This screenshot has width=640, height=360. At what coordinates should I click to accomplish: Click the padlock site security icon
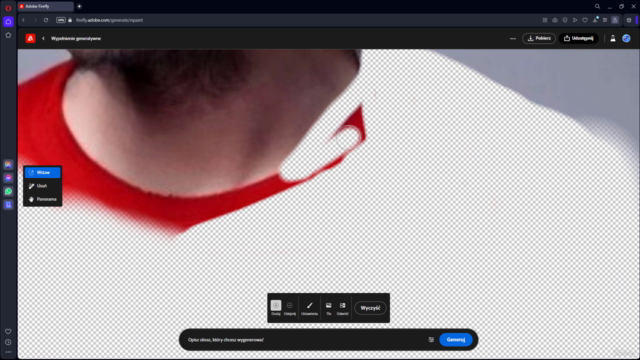pos(70,20)
